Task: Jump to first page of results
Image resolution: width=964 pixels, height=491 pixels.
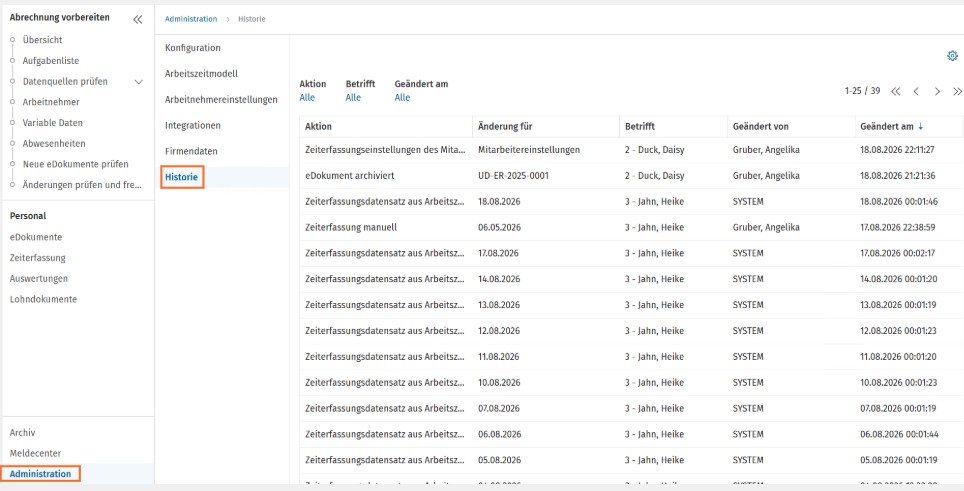Action: [x=896, y=92]
